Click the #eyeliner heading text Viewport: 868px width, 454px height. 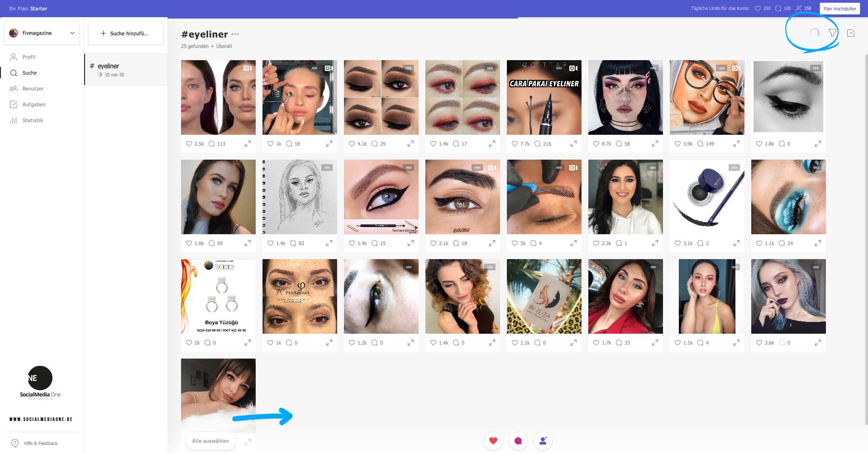205,34
